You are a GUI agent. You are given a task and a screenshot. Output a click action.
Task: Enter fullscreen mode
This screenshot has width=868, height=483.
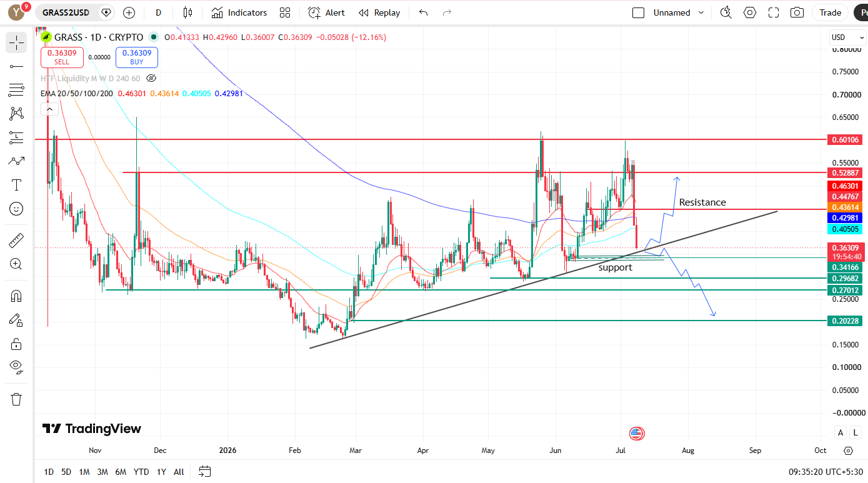[774, 12]
